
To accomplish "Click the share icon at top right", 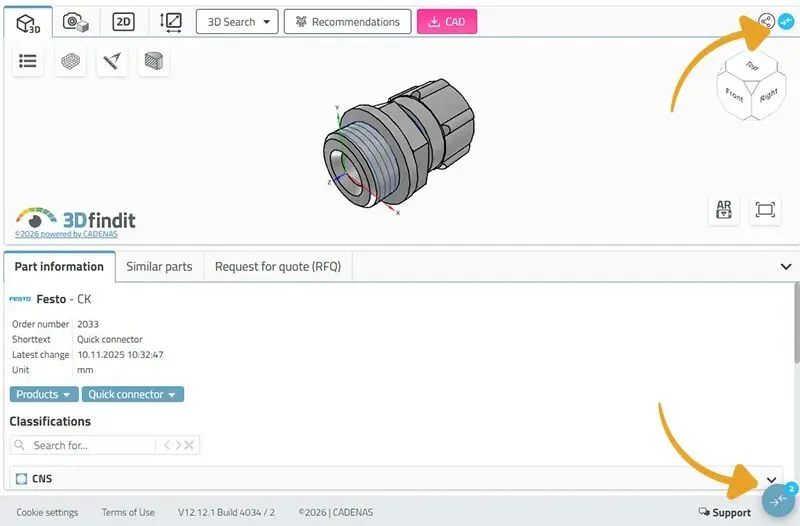I will pos(766,21).
